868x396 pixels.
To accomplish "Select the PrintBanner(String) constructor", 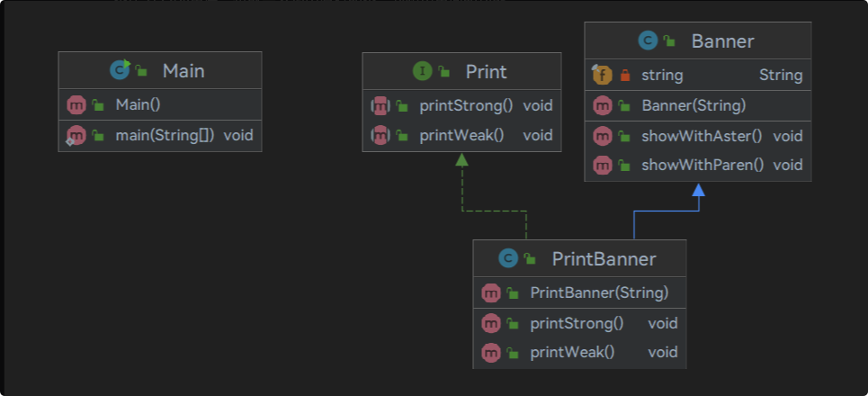I will (x=579, y=292).
